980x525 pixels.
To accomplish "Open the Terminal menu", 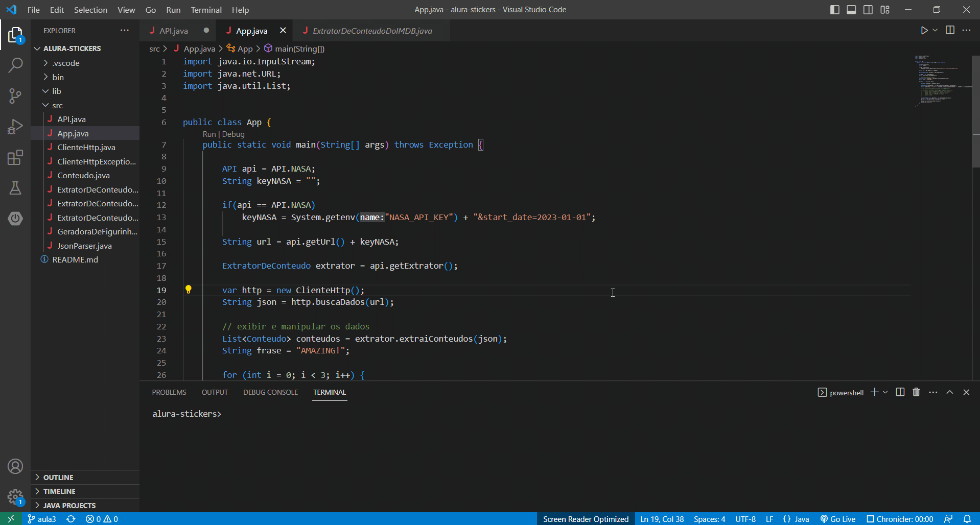I will pos(206,10).
